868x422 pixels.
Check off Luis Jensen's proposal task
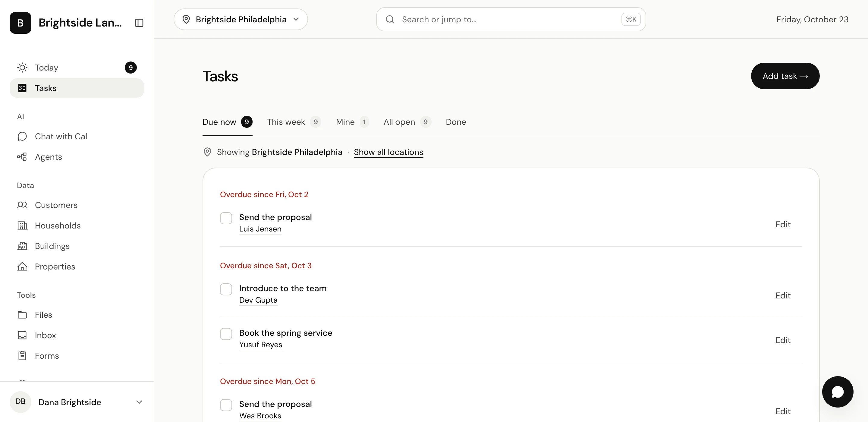(226, 218)
